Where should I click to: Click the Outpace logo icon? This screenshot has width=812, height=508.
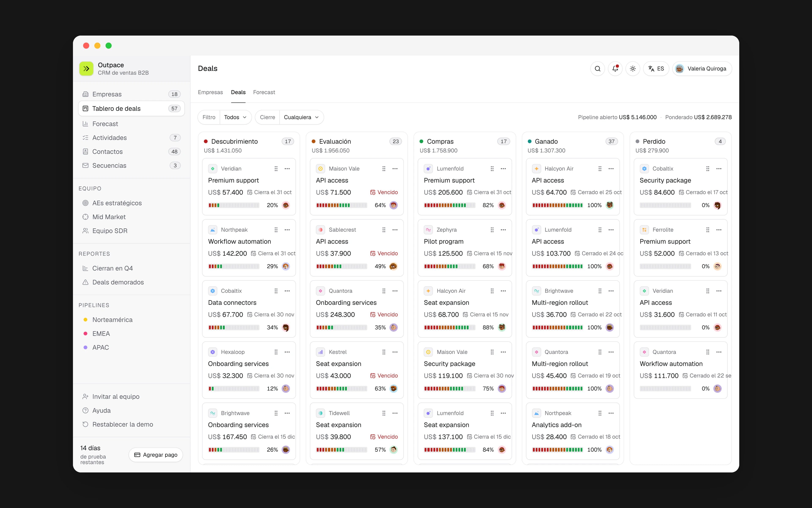point(86,69)
